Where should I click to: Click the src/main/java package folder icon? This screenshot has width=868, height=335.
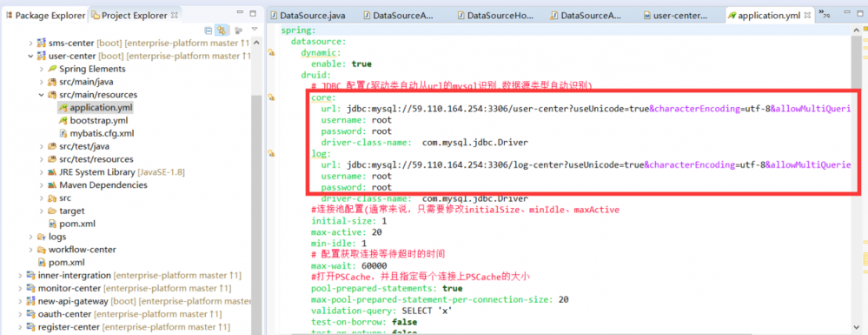click(52, 82)
